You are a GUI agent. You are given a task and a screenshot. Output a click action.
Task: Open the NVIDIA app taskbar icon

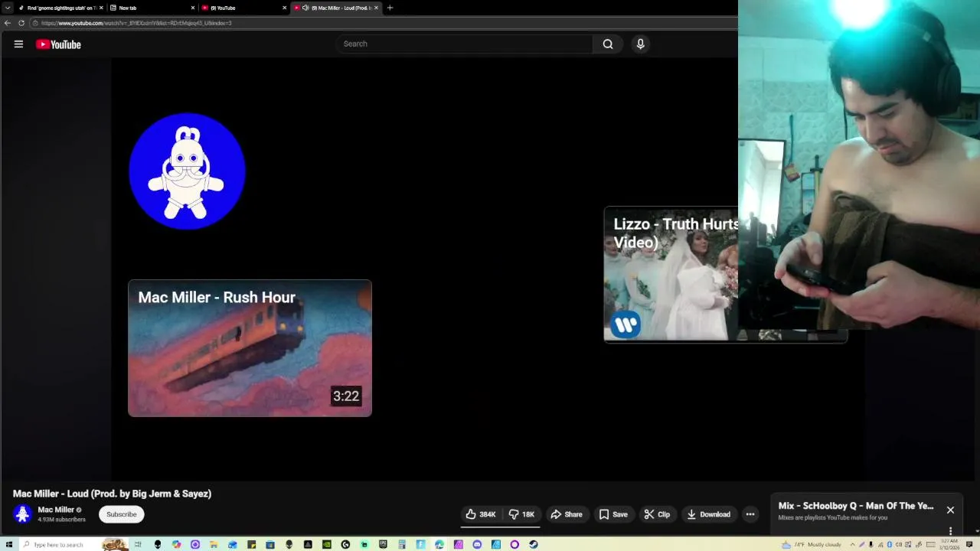click(327, 544)
